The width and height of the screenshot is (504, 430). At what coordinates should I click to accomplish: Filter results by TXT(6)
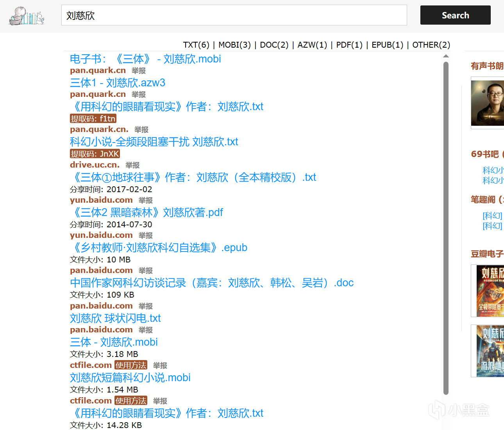point(196,45)
